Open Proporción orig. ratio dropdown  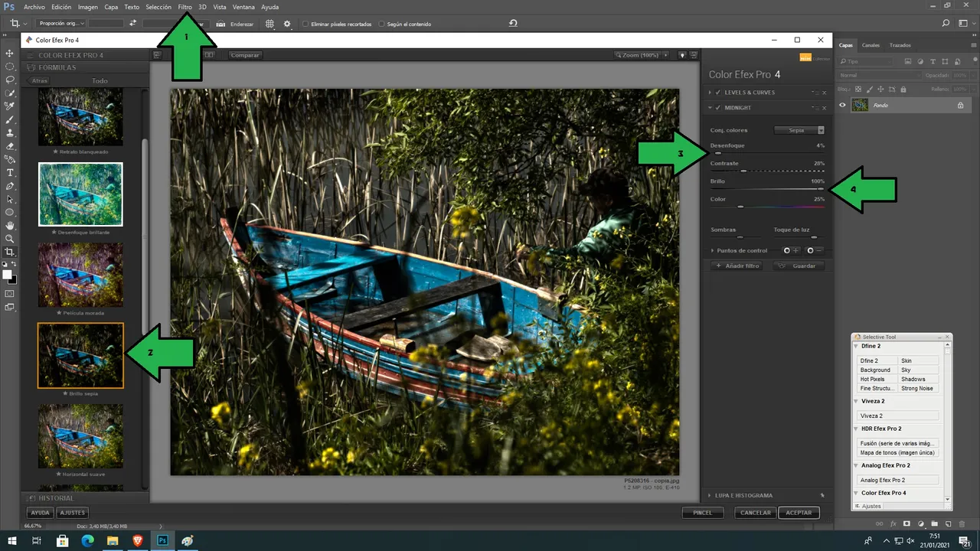[x=61, y=24]
